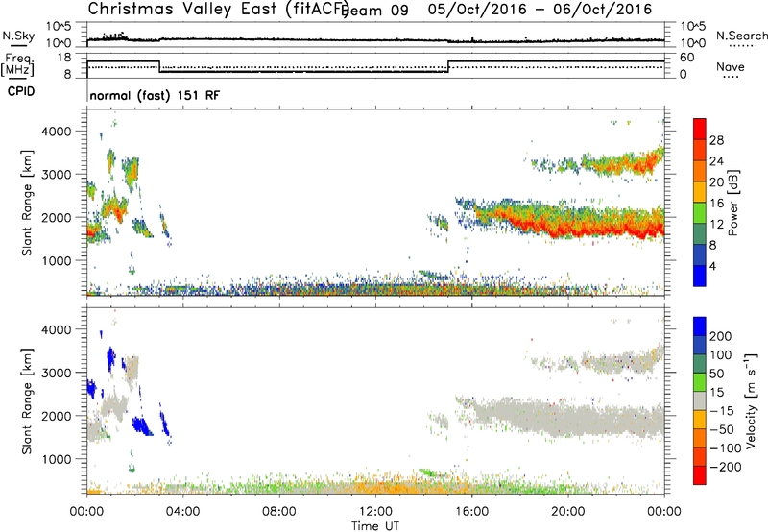The width and height of the screenshot is (768, 532).
Task: Click the 'Christmas Valley East (fitACF)' title
Action: [219, 10]
